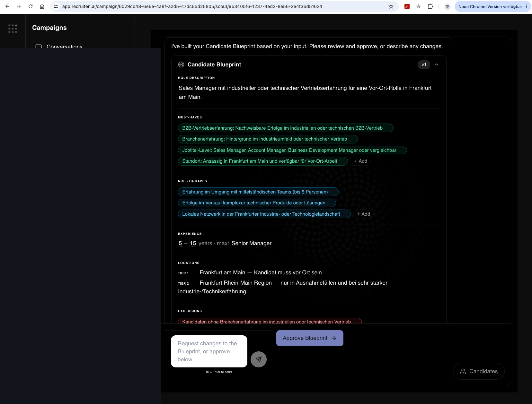Open the Chrome profile avatar
Screen dimensions: 532x404
tap(447, 6)
